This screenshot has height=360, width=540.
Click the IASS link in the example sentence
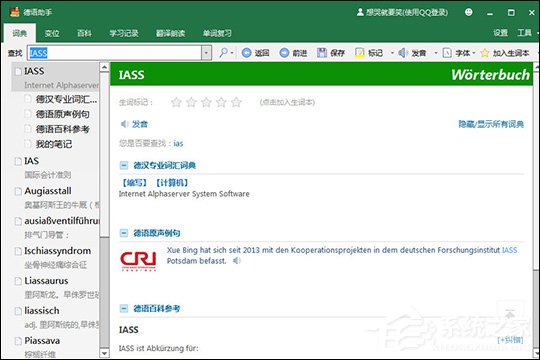[509, 250]
